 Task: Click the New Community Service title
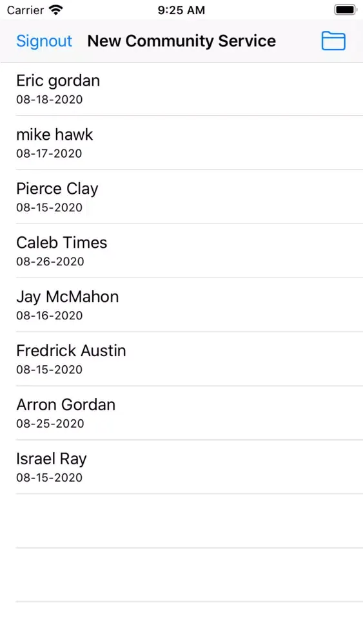point(181,41)
